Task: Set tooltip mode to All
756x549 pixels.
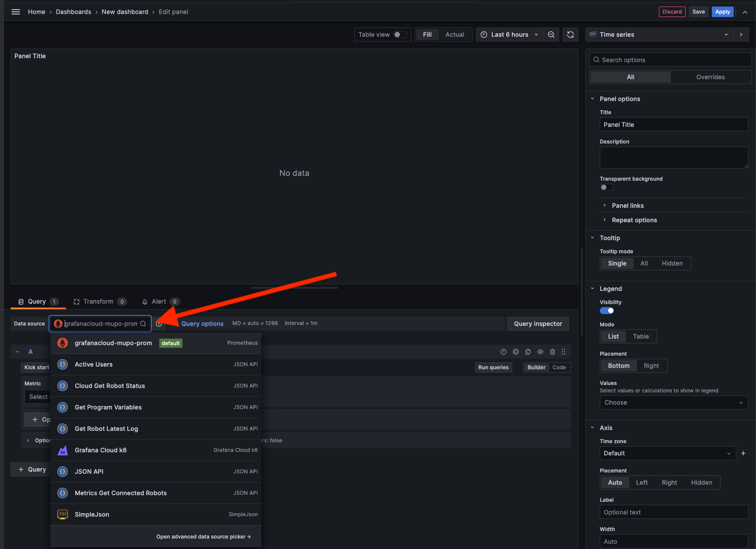Action: tap(644, 263)
